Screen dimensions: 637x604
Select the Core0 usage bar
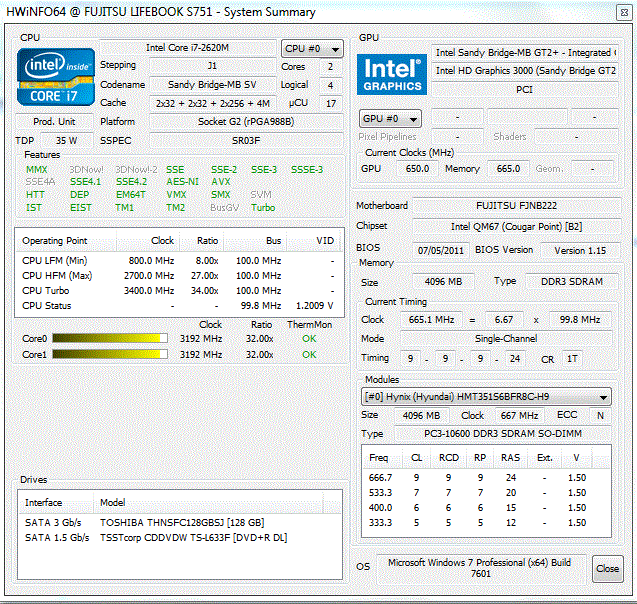(x=110, y=338)
